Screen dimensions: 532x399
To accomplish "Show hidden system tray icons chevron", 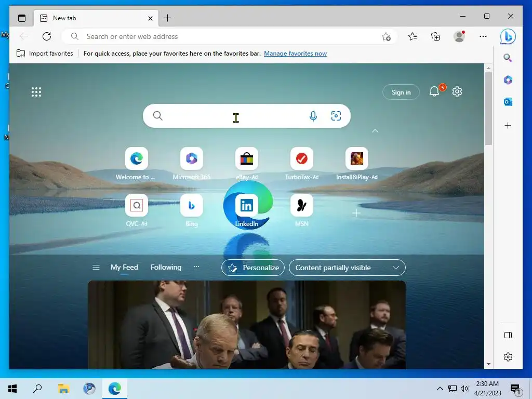I will (x=440, y=389).
